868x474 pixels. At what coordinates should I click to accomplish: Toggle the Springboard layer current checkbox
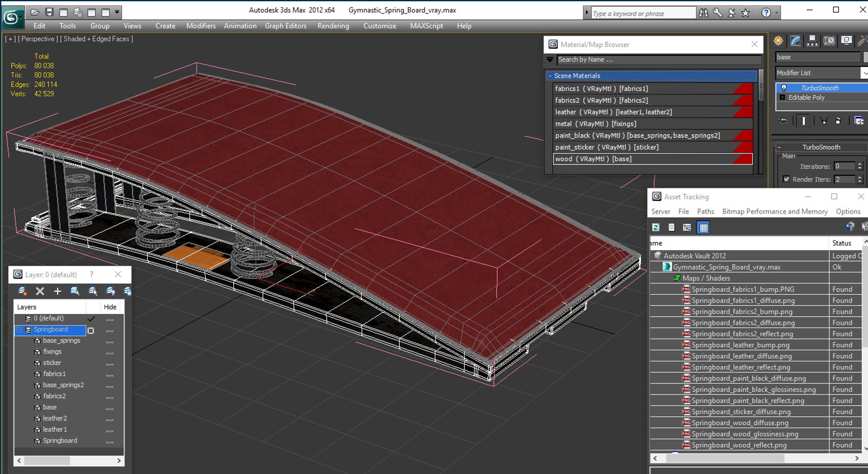click(x=91, y=330)
